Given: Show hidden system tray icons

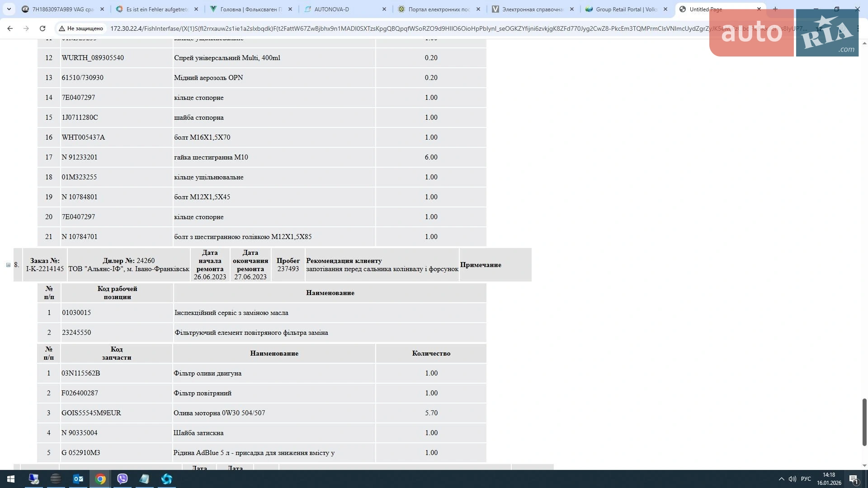Looking at the screenshot, I should (x=781, y=479).
